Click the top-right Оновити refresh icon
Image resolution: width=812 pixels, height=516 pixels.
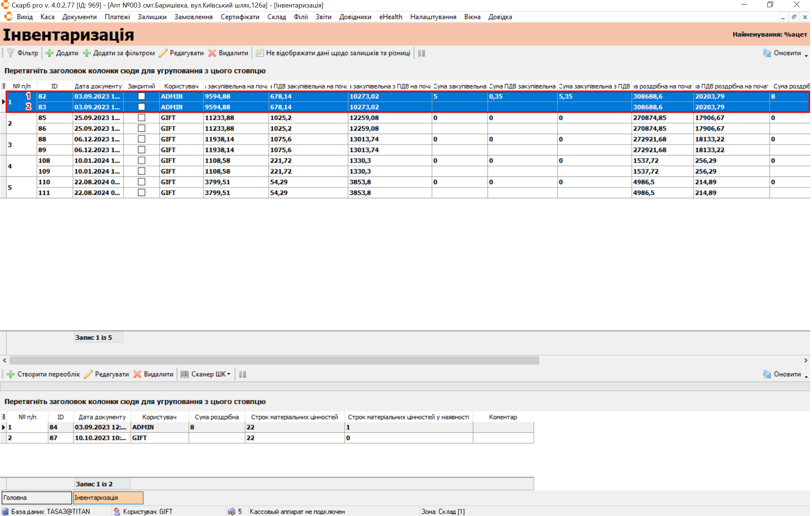[767, 53]
